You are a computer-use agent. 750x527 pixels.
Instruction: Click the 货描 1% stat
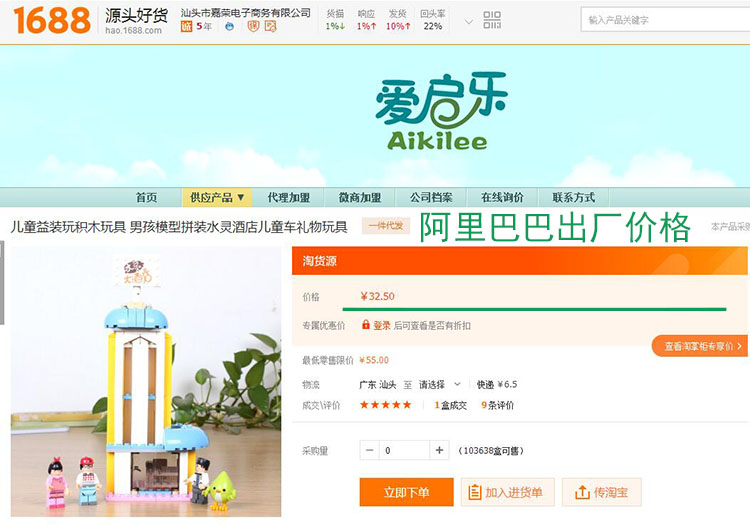[335, 20]
